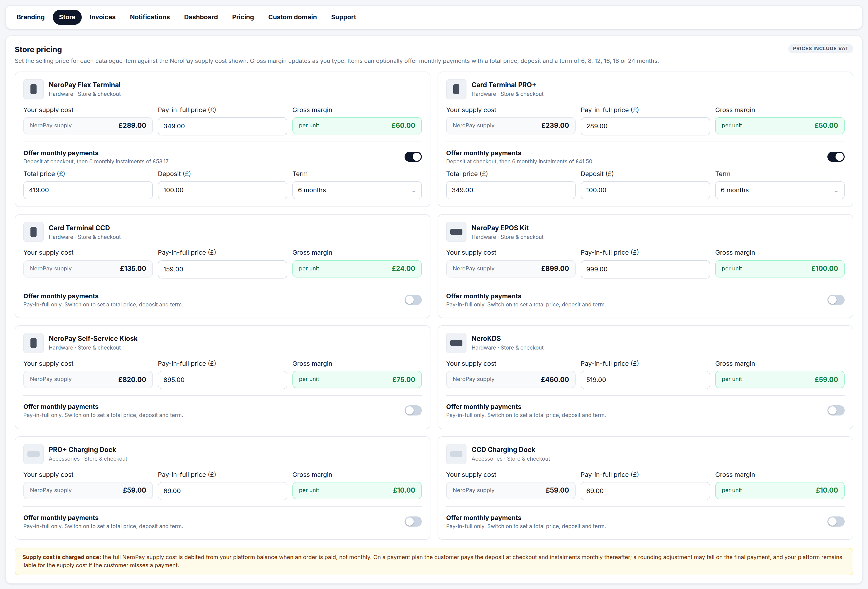Enable monthly payments for PRO+ Charging Dock
This screenshot has height=589, width=868.
click(x=413, y=522)
